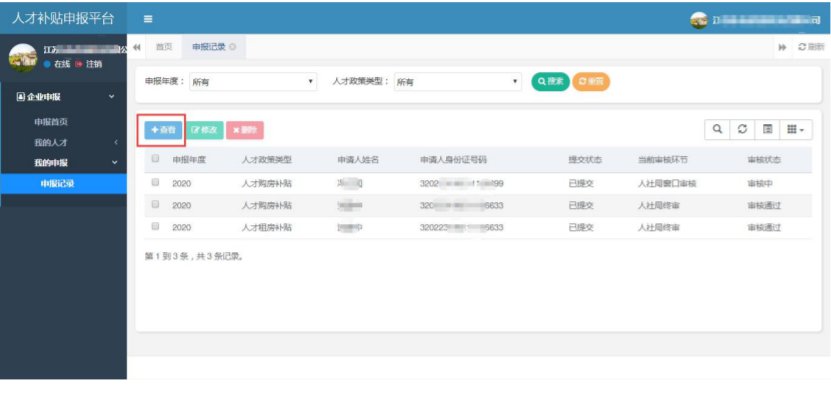Click the user avatar in top header
831x399 pixels.
tap(699, 20)
